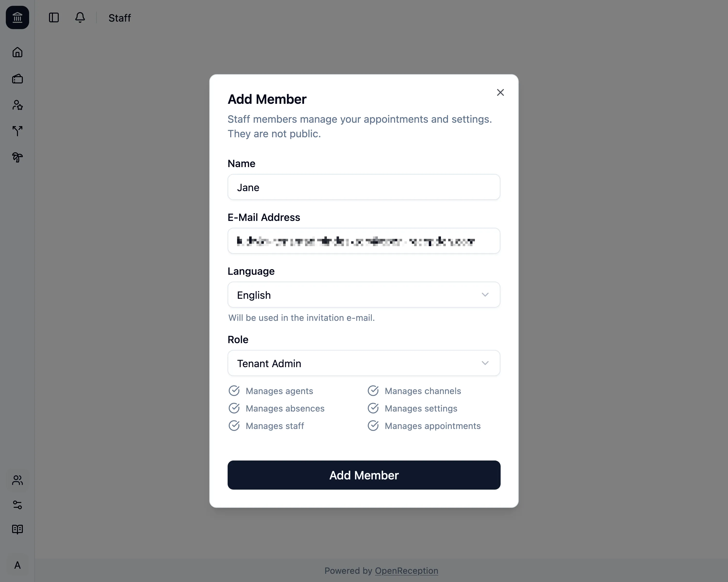Click the checkmark beside Manages agents

[x=234, y=390]
